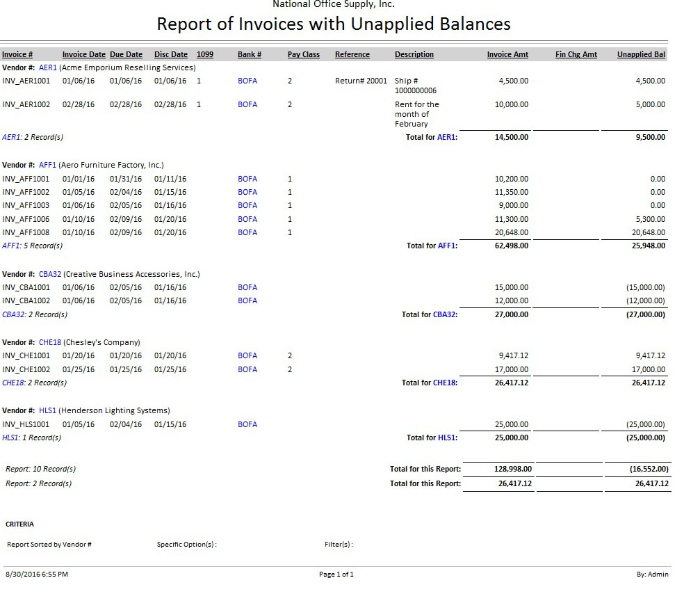Click 'CBA32: 2 Record(s)' summary text
Screen dimensions: 700x594
point(35,314)
